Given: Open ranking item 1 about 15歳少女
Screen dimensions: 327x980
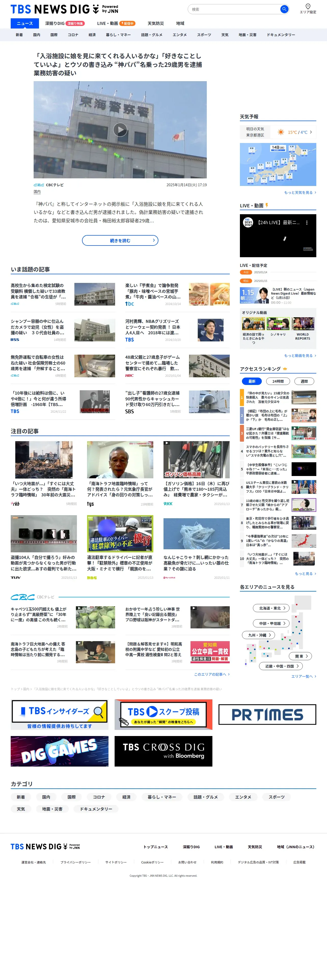Looking at the screenshot, I should tap(278, 397).
